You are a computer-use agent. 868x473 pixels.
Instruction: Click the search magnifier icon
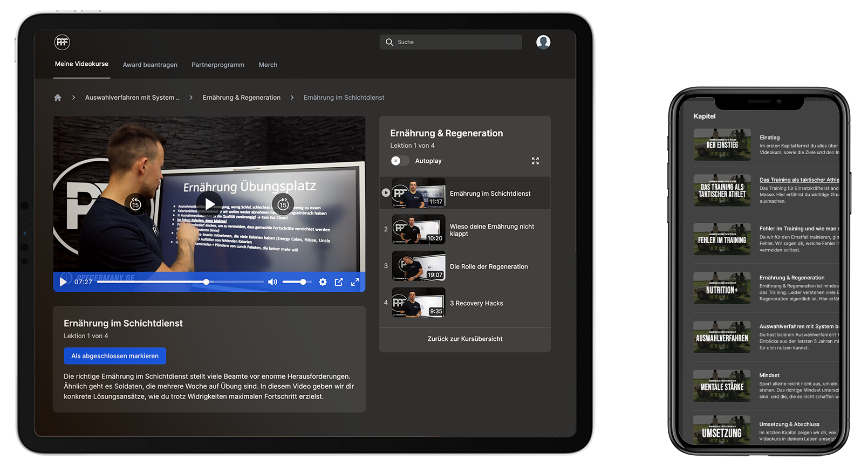coord(389,42)
